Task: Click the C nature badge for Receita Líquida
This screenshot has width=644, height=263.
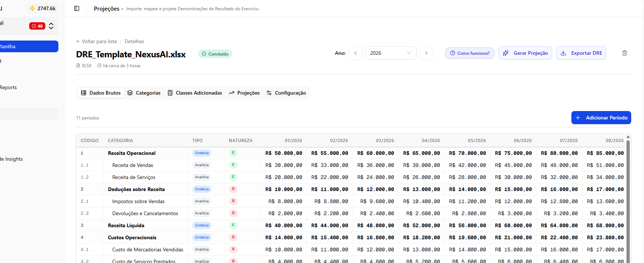Action: pos(233,225)
